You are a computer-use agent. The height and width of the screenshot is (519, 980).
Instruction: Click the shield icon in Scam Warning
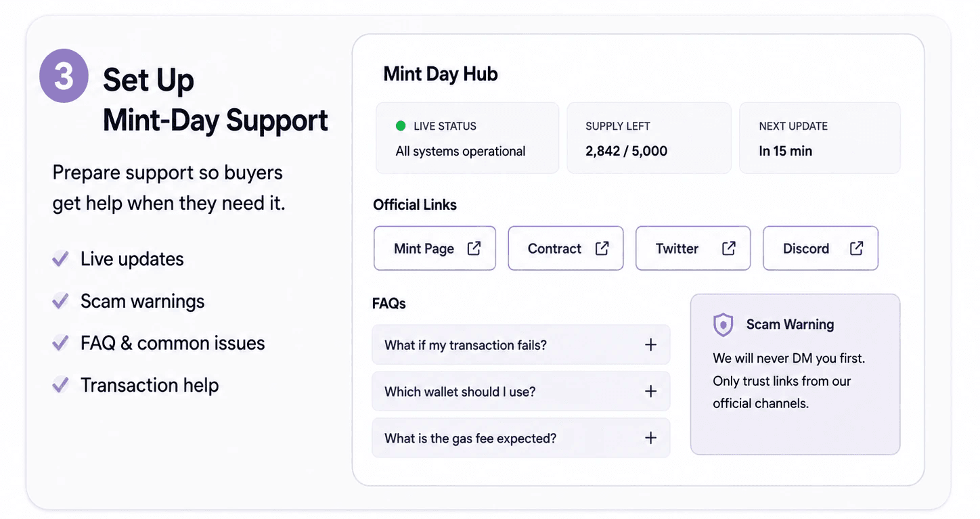click(x=723, y=325)
